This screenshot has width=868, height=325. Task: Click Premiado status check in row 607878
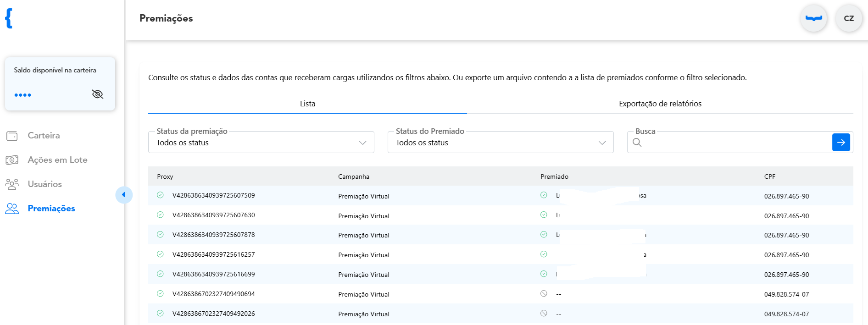544,235
